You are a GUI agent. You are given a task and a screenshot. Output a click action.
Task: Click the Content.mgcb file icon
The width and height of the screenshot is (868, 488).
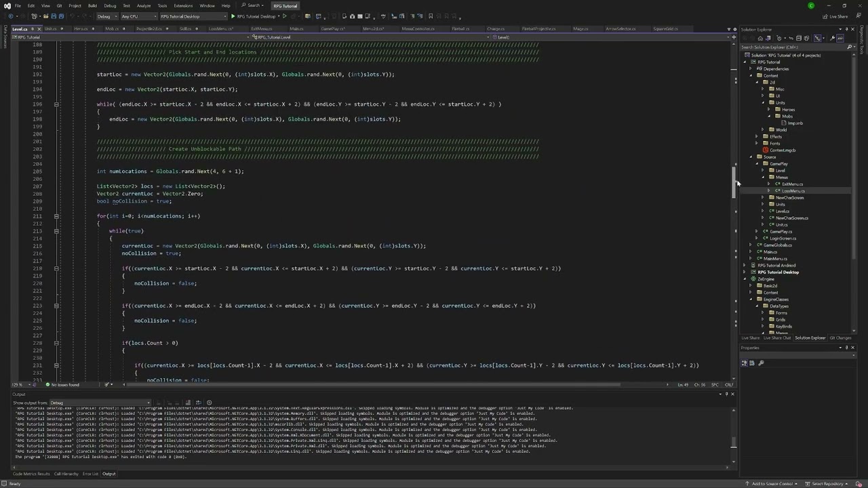(x=766, y=150)
